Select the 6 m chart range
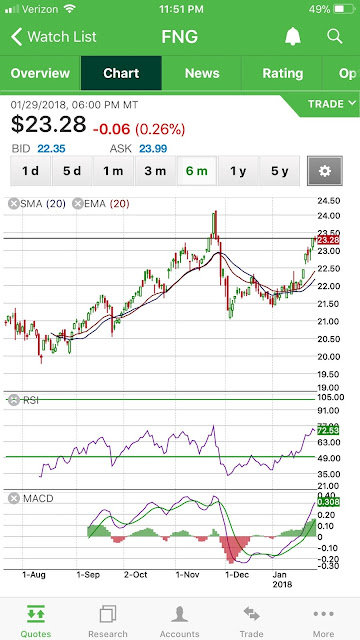This screenshot has width=360, height=640. [197, 171]
